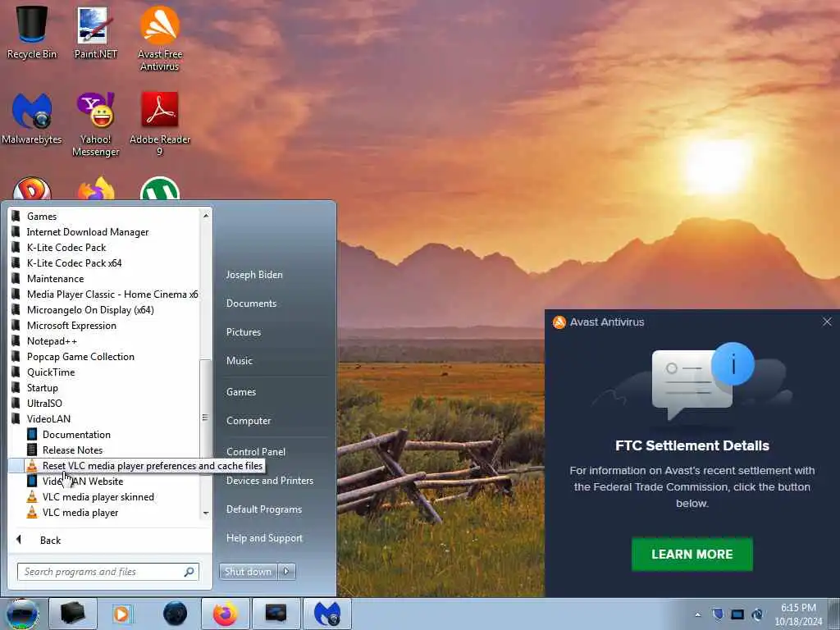Click the program list scrollbar thumb

pyautogui.click(x=204, y=418)
